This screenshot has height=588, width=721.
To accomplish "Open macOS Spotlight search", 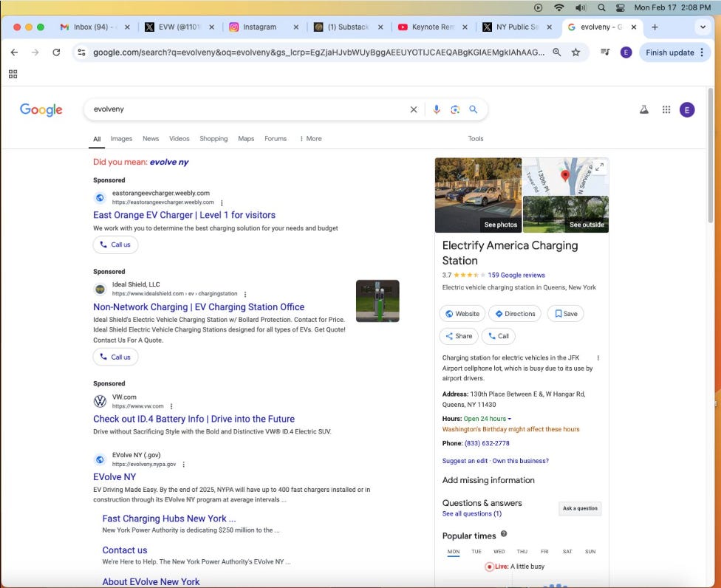I will [601, 7].
